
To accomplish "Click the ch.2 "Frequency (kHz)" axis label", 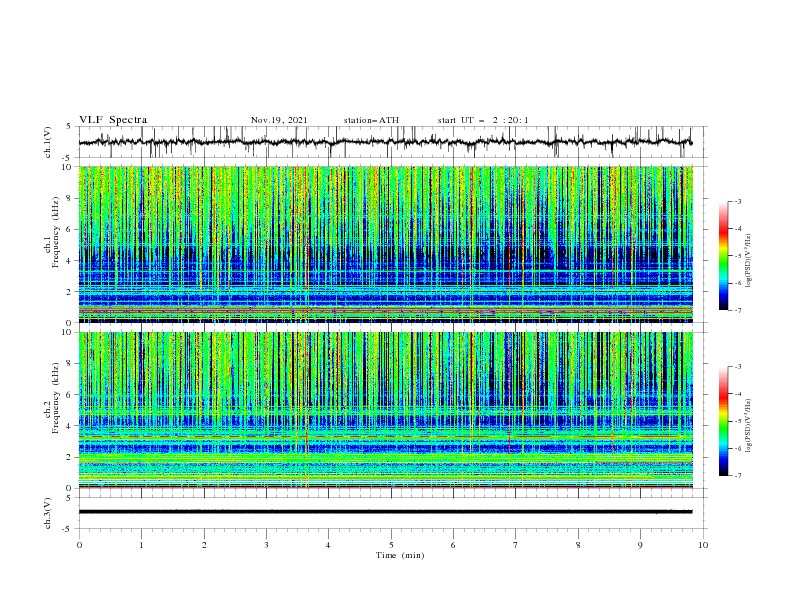I will (56, 398).
